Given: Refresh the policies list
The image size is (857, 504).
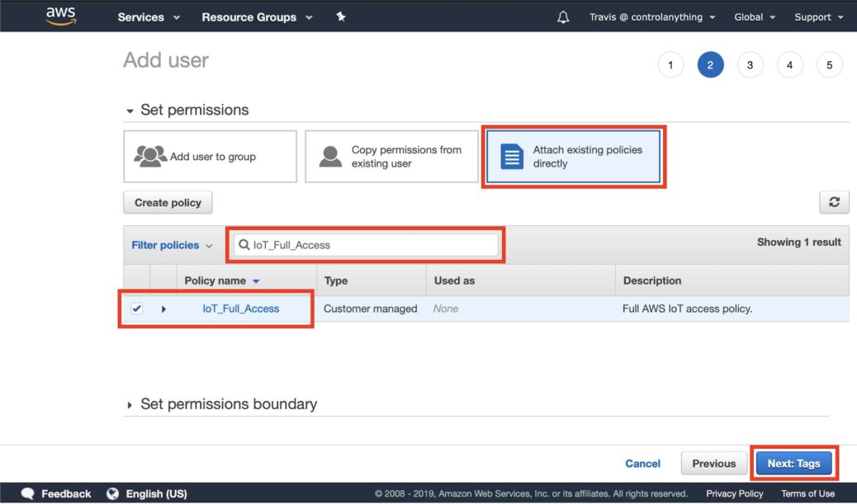Looking at the screenshot, I should click(x=834, y=202).
